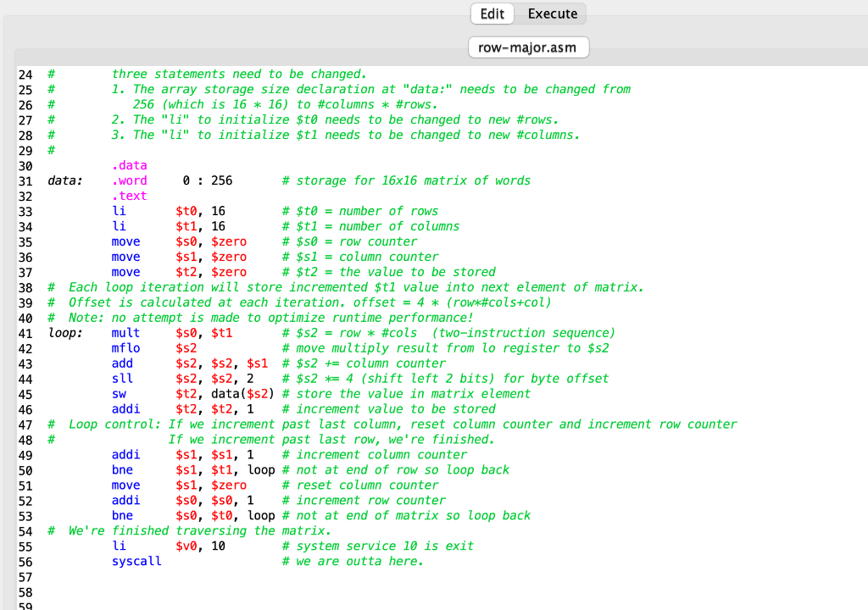Click the mflo $s2 instruction on line 42
Viewport: 868px width, 610px height.
pyautogui.click(x=136, y=347)
